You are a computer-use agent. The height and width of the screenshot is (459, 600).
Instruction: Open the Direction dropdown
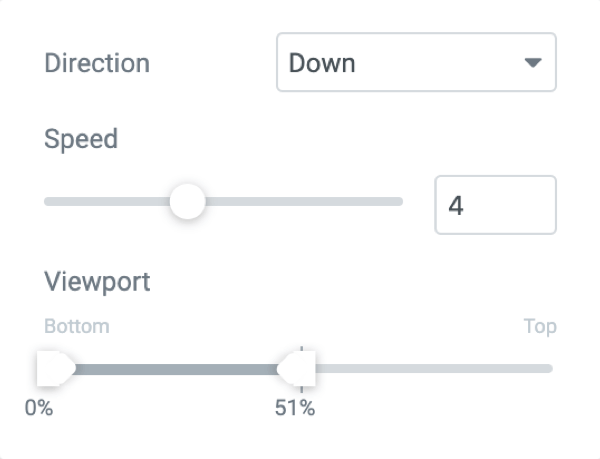pyautogui.click(x=415, y=63)
